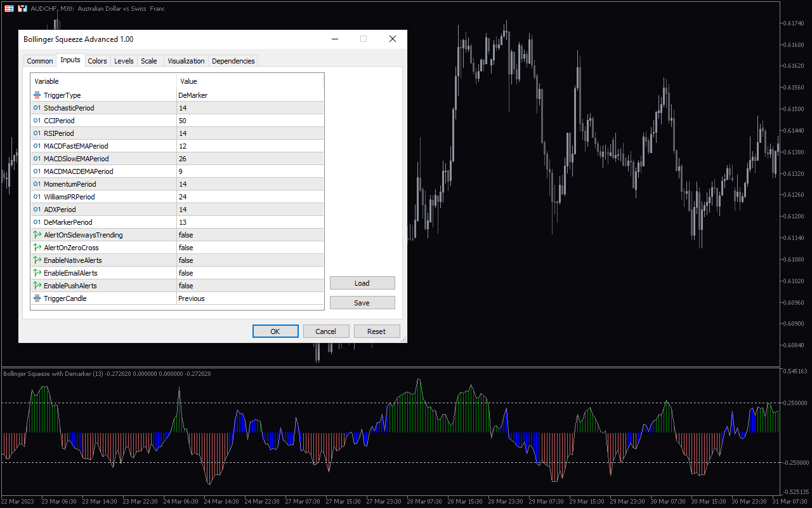
Task: Toggle EnablePushAlerts false value
Action: coord(250,286)
